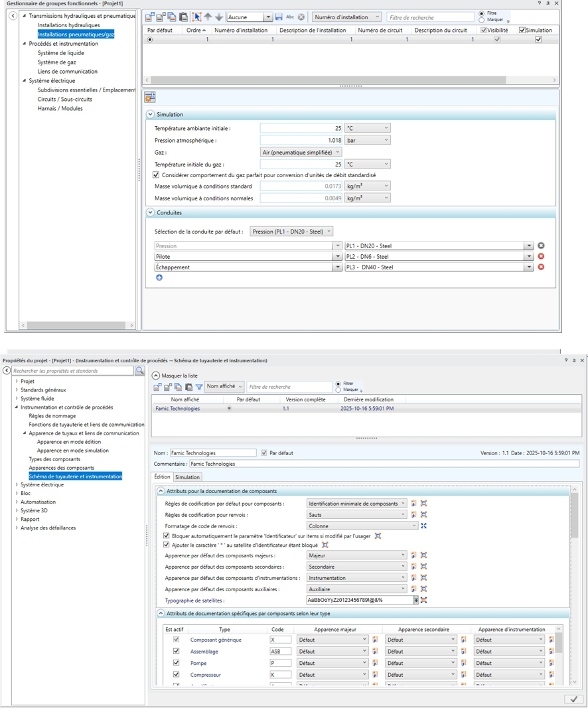Collapse the Conduites section
The height and width of the screenshot is (712, 588).
[151, 213]
